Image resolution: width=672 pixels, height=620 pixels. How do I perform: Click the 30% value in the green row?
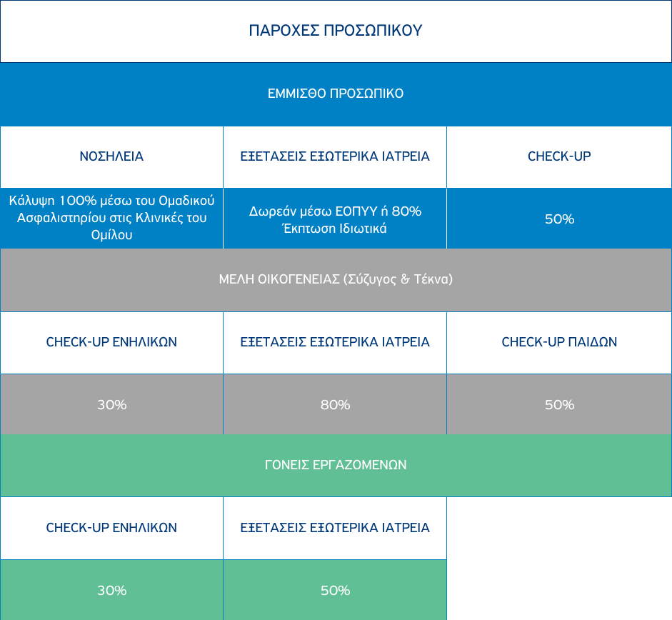point(111,591)
